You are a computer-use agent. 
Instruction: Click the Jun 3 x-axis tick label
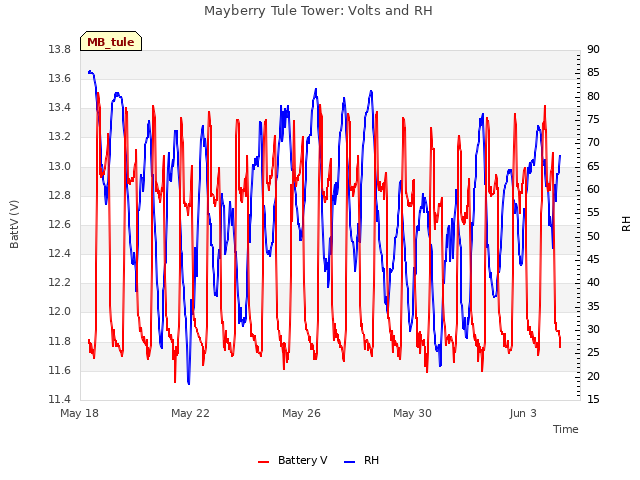[523, 413]
